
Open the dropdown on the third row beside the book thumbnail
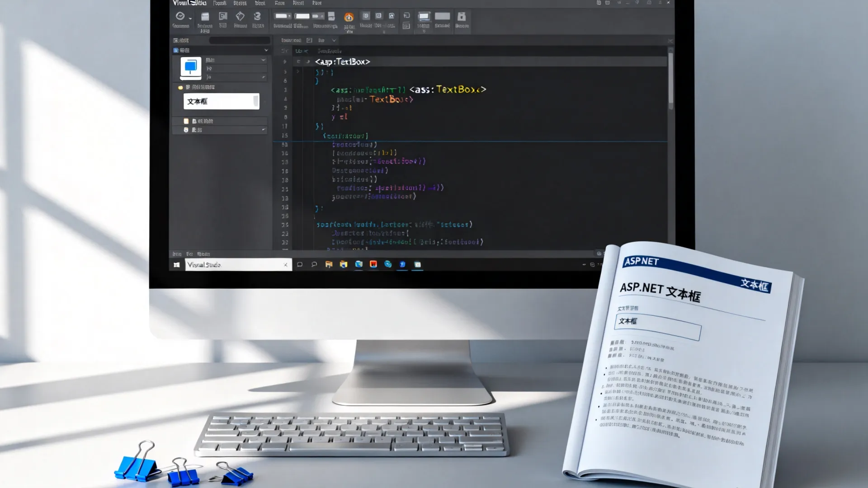pyautogui.click(x=263, y=77)
